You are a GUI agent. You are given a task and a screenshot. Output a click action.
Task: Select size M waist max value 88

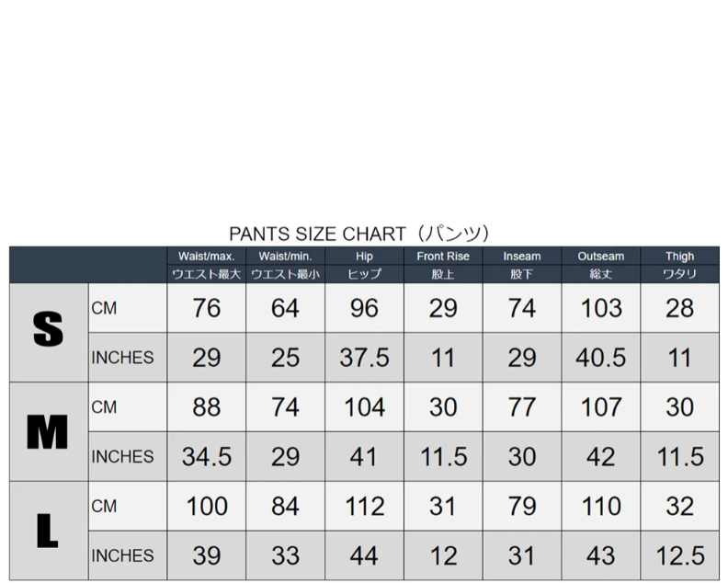coord(206,407)
